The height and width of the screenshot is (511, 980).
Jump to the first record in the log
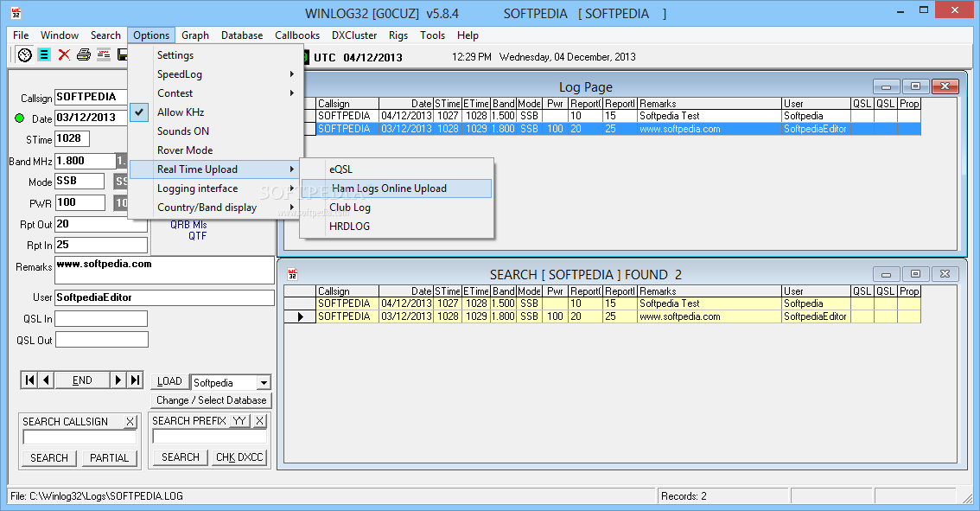point(29,380)
